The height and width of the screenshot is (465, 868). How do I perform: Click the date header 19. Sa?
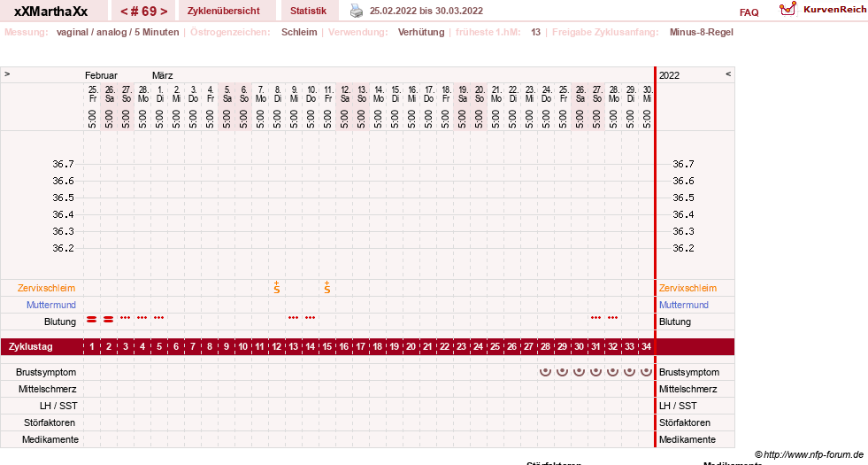coord(462,94)
